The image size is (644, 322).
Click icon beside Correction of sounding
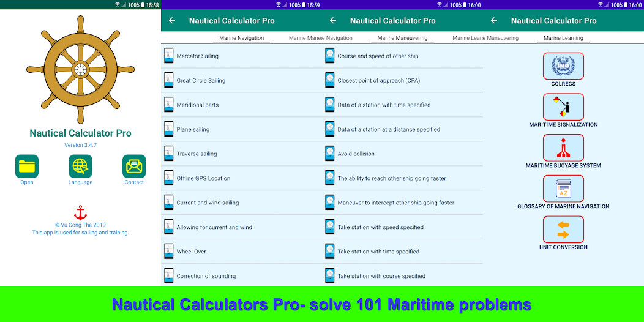click(168, 275)
